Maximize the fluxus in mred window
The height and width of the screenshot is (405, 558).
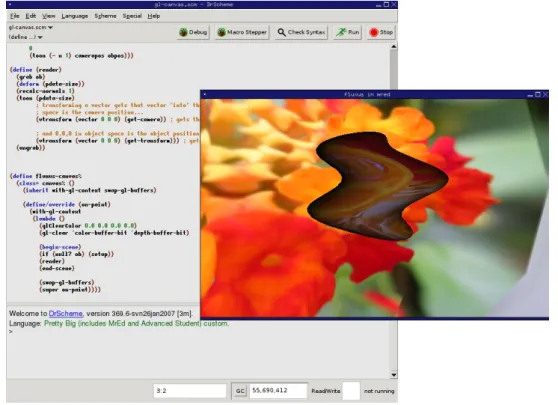tap(538, 95)
